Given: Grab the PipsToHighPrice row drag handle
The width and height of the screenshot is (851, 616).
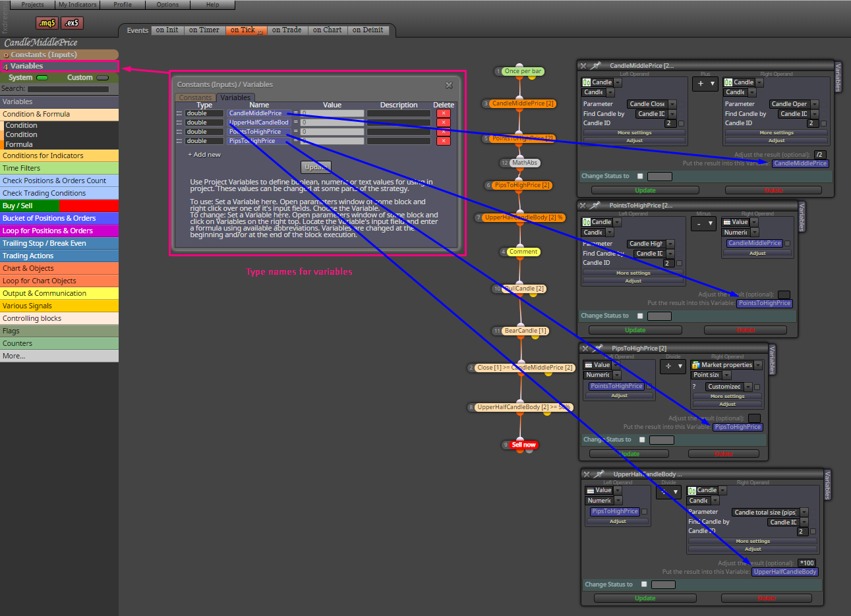Looking at the screenshot, I should click(x=179, y=141).
